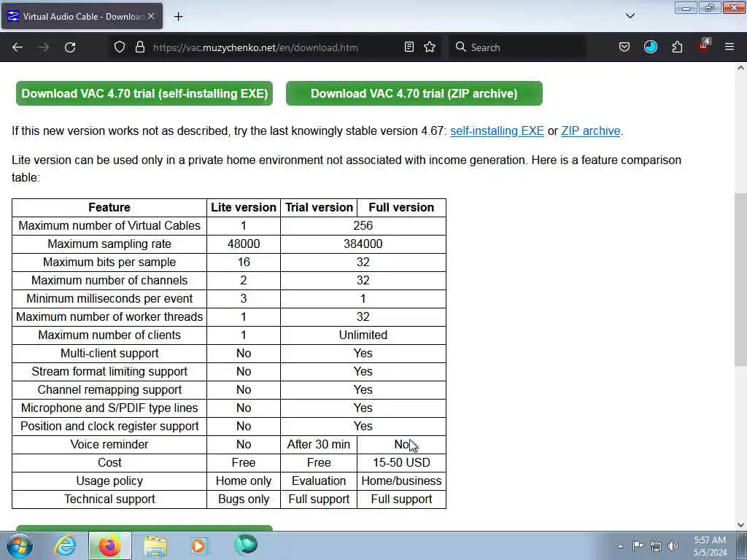The height and width of the screenshot is (560, 747).
Task: Bookmark this page with the star
Action: click(x=430, y=47)
